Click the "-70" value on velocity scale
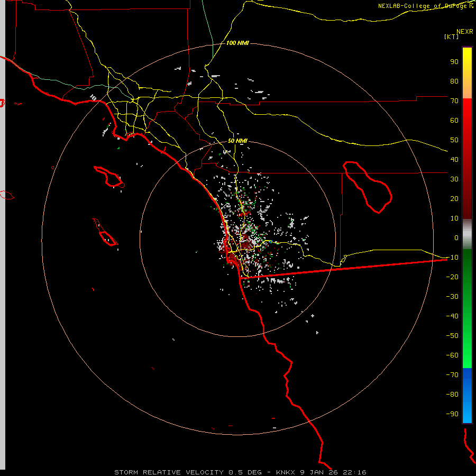 click(x=452, y=375)
